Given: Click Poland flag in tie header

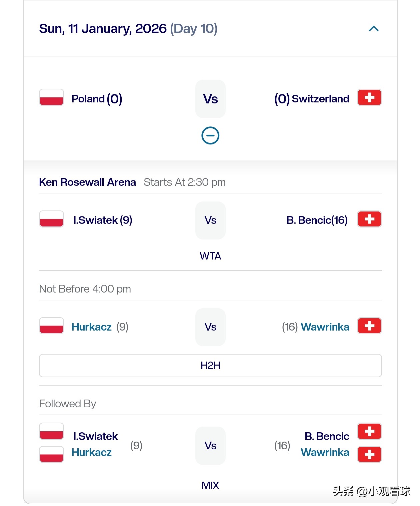Looking at the screenshot, I should click(x=51, y=97).
